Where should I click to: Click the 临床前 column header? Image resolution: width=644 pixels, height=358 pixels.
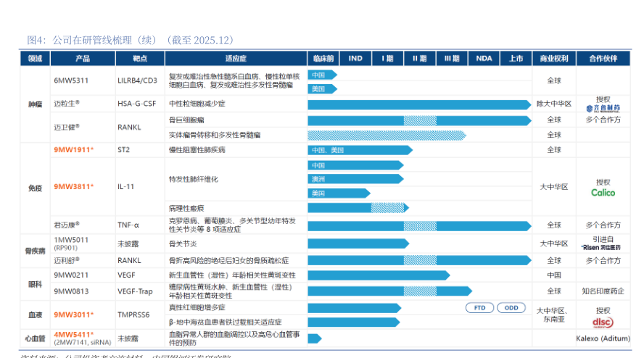click(323, 58)
